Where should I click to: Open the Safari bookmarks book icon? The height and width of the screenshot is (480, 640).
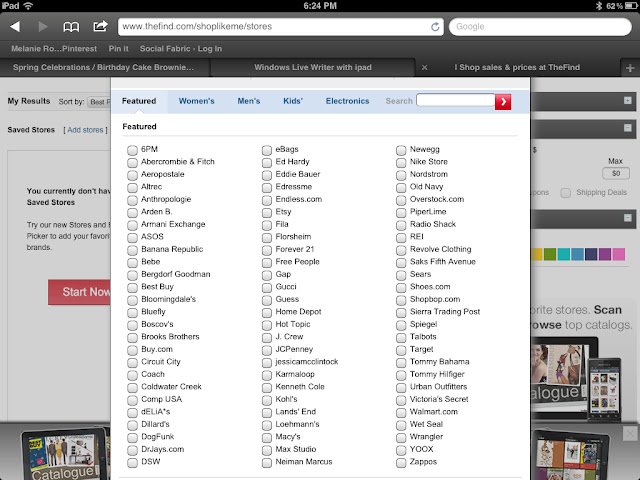pyautogui.click(x=71, y=26)
